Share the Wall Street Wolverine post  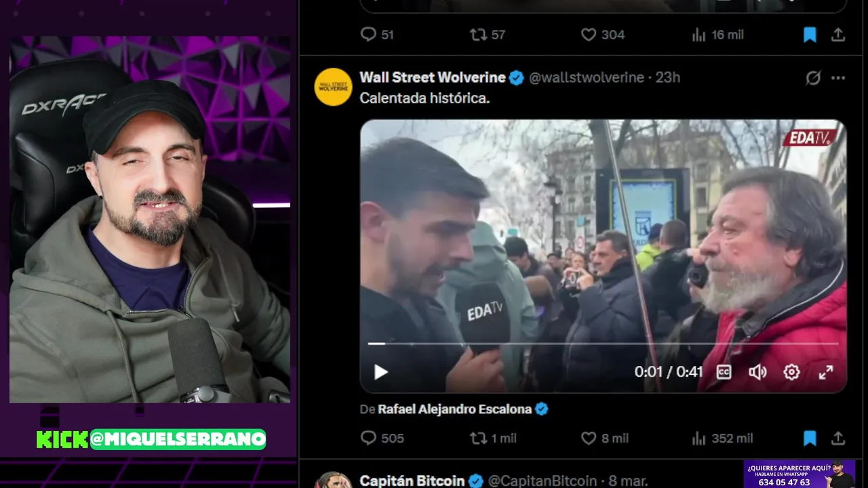tap(838, 439)
